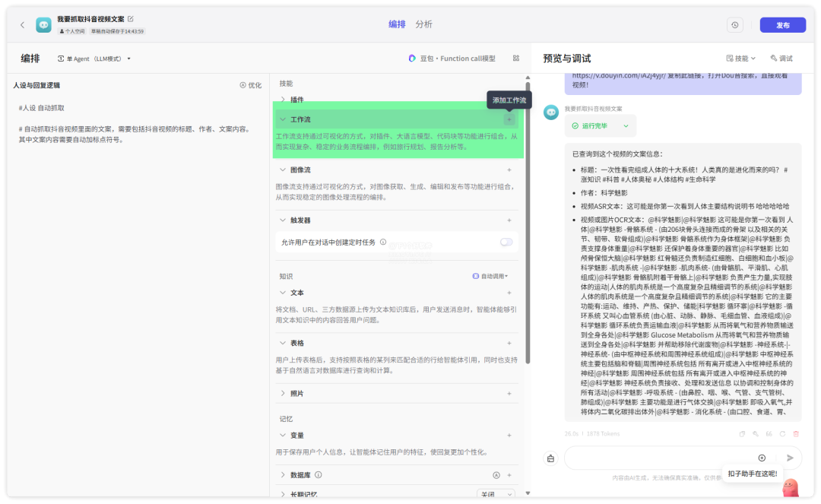
Task: Open version history clock icon
Action: point(734,25)
